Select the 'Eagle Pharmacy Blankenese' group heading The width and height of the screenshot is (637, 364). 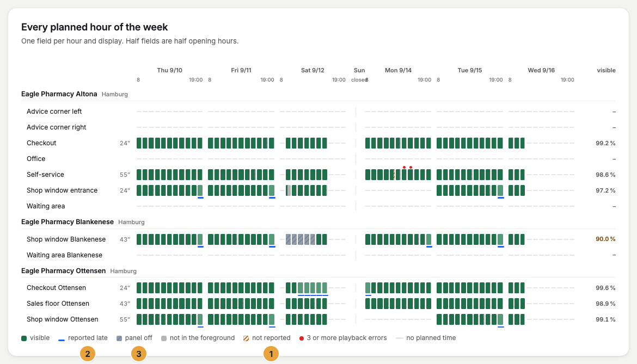pyautogui.click(x=68, y=222)
